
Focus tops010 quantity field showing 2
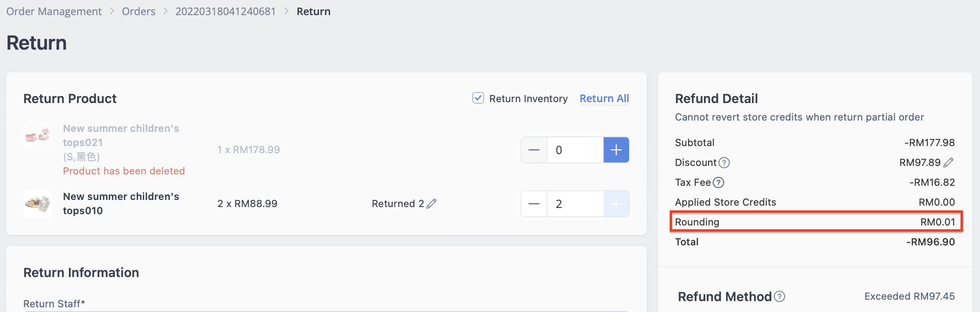(x=575, y=204)
